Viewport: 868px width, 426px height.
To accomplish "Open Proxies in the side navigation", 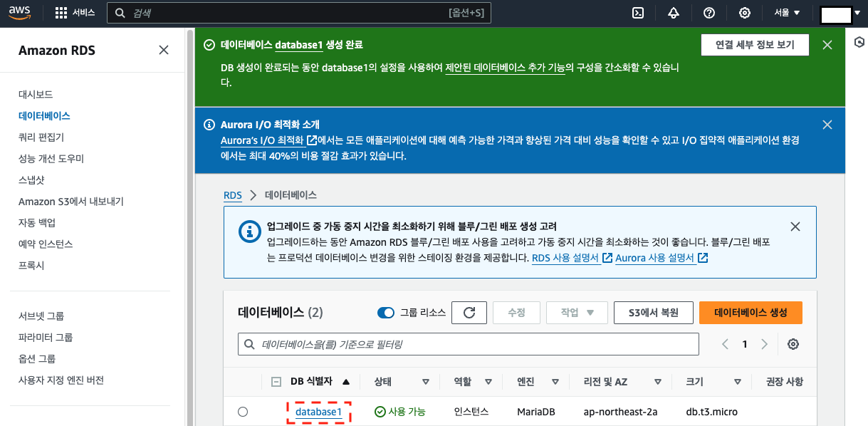I will (31, 265).
